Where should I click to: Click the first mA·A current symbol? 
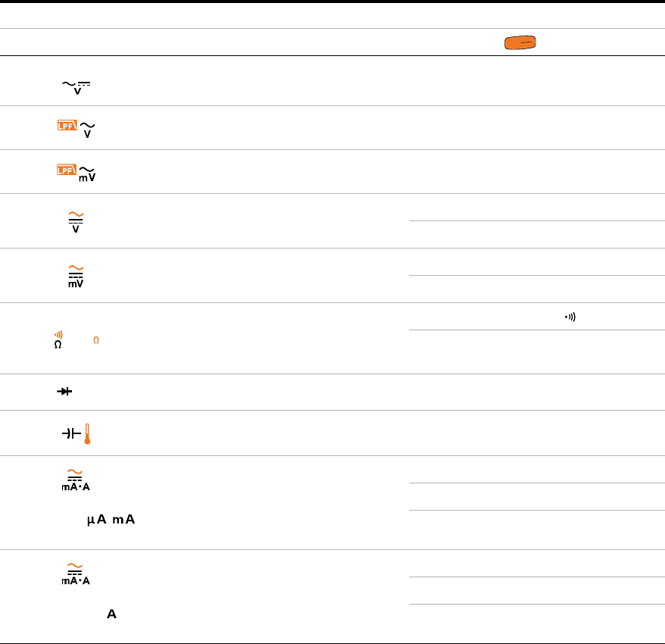76,480
